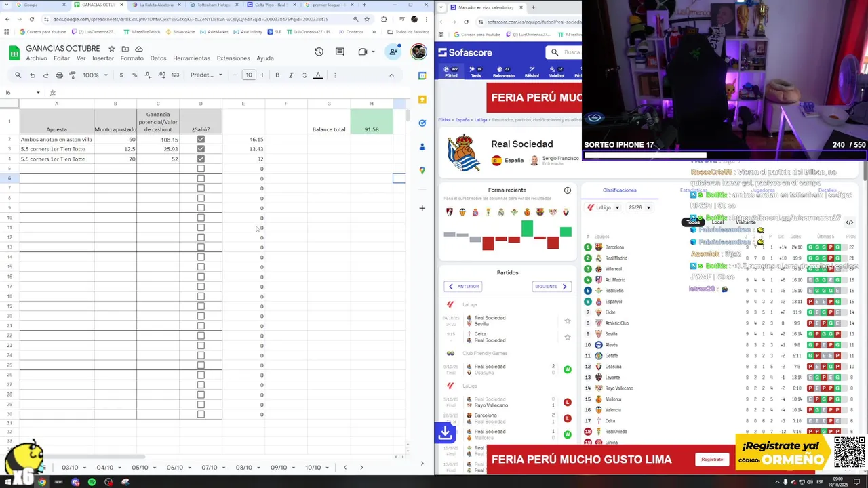
Task: Switch to the 05/10 sheet tab
Action: pyautogui.click(x=140, y=468)
